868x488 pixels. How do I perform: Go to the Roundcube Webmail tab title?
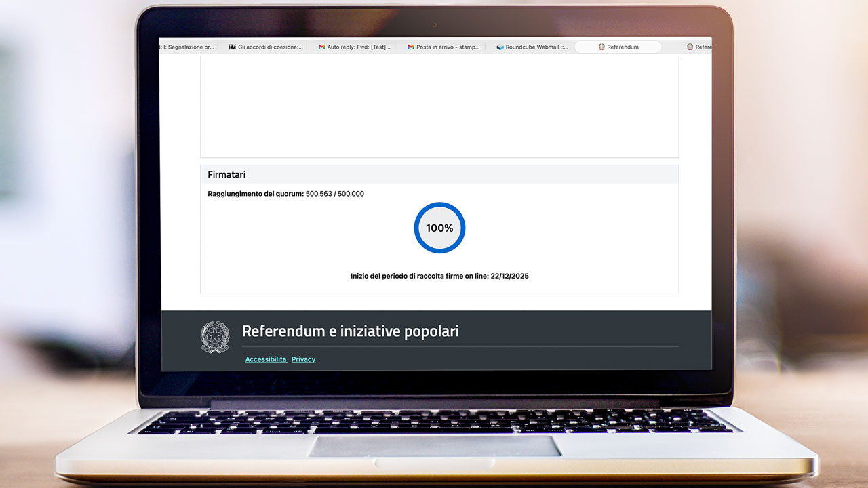[x=536, y=47]
